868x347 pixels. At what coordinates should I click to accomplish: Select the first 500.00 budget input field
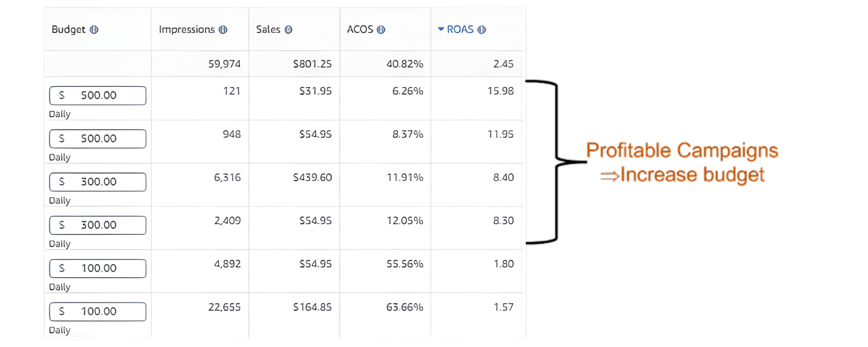point(97,95)
